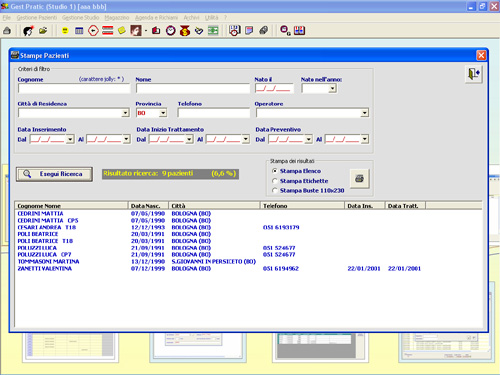The image size is (500, 375).
Task: Open the Provincia dropdown showing BO
Action: 163,113
